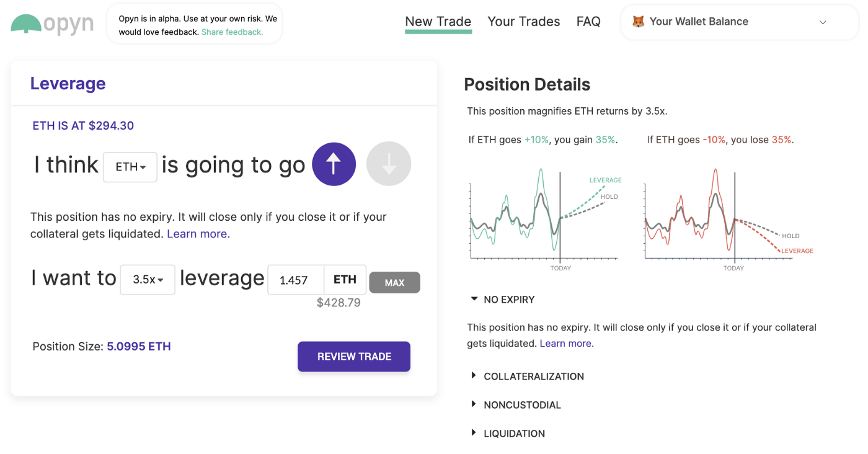
Task: Switch to the Your Trades tab
Action: click(x=523, y=21)
